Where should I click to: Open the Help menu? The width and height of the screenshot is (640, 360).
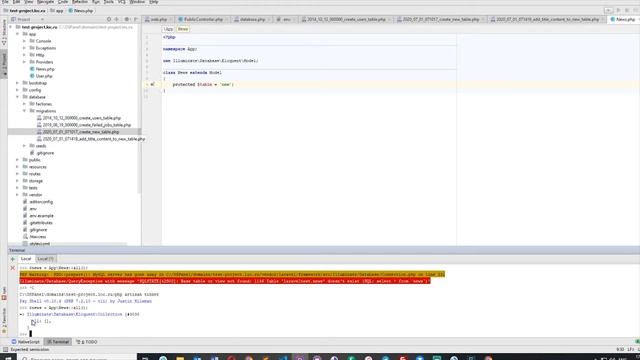pyautogui.click(x=153, y=2)
